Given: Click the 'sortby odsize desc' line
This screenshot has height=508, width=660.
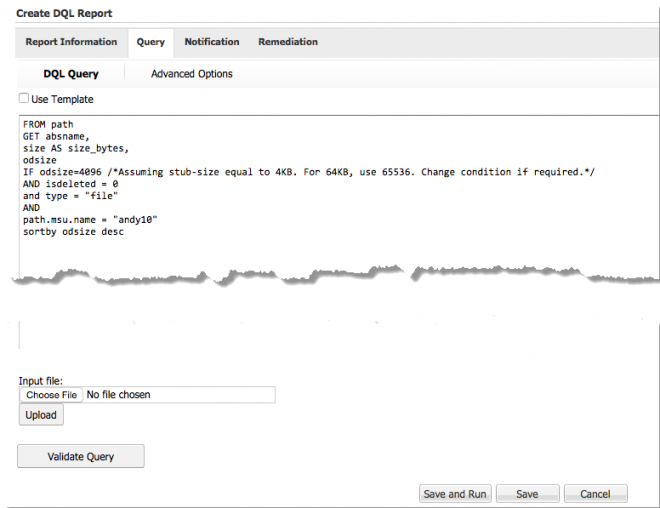Looking at the screenshot, I should click(73, 231).
